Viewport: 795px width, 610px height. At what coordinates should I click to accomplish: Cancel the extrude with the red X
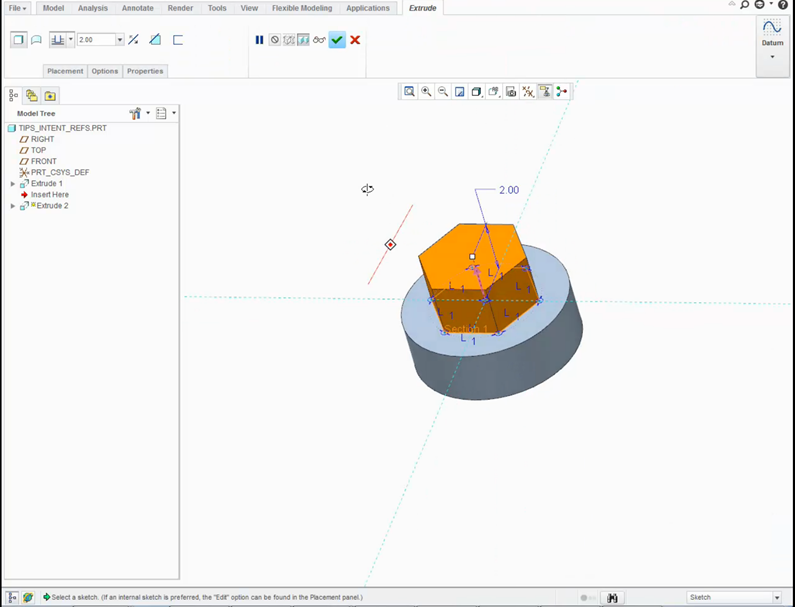coord(355,40)
